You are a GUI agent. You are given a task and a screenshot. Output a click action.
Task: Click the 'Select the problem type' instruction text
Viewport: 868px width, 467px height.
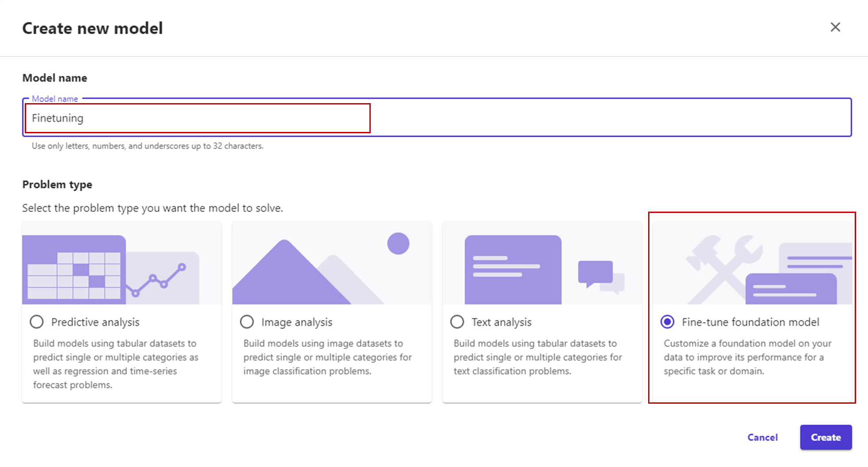[153, 208]
